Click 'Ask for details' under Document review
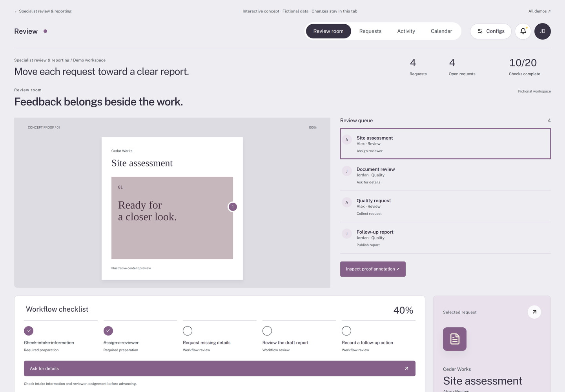The height and width of the screenshot is (392, 565). 368,182
